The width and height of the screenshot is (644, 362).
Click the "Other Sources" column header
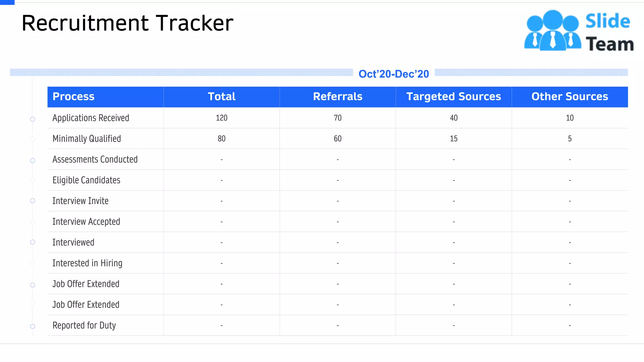pyautogui.click(x=570, y=96)
